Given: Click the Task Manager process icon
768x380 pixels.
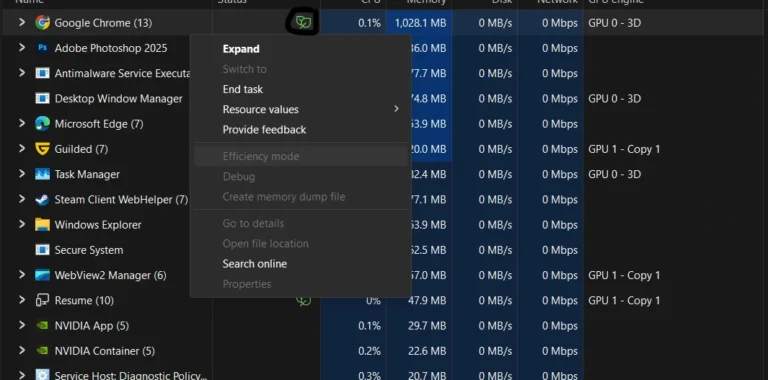Looking at the screenshot, I should click(43, 174).
